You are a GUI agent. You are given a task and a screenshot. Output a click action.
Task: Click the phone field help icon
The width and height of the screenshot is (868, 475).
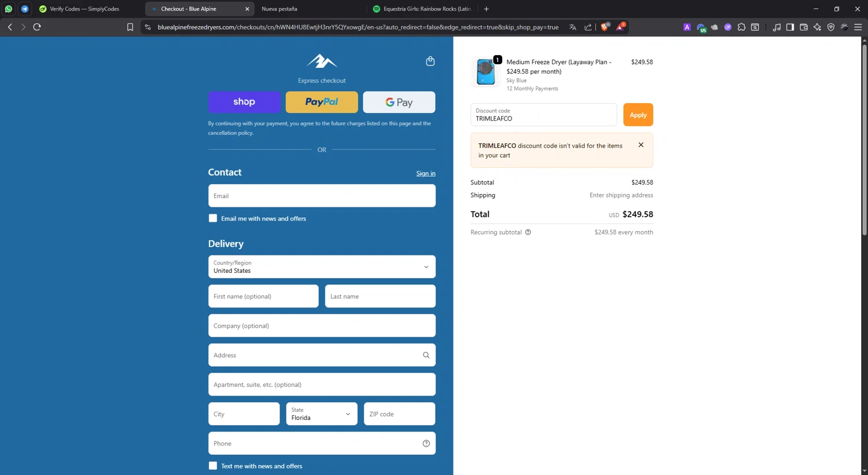pyautogui.click(x=426, y=444)
